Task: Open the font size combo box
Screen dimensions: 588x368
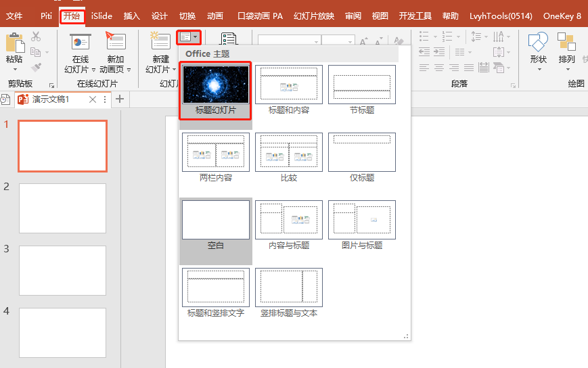Action: (338, 40)
